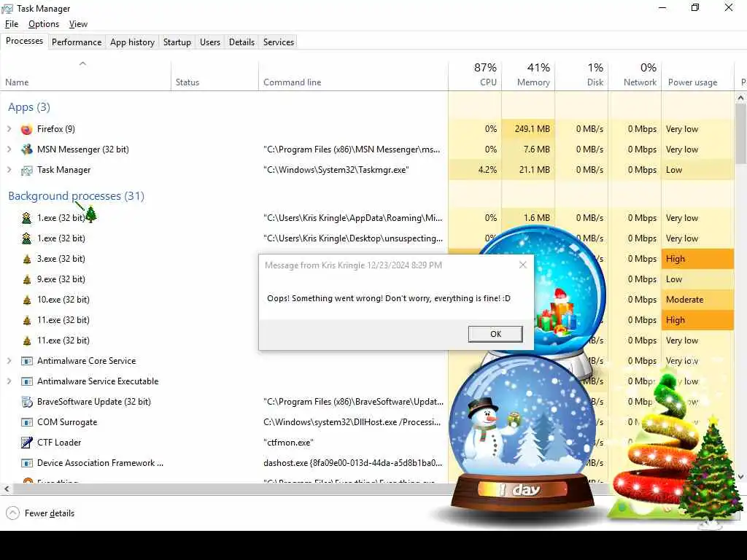
Task: Collapse view using Fewer details arrow
Action: (13, 513)
